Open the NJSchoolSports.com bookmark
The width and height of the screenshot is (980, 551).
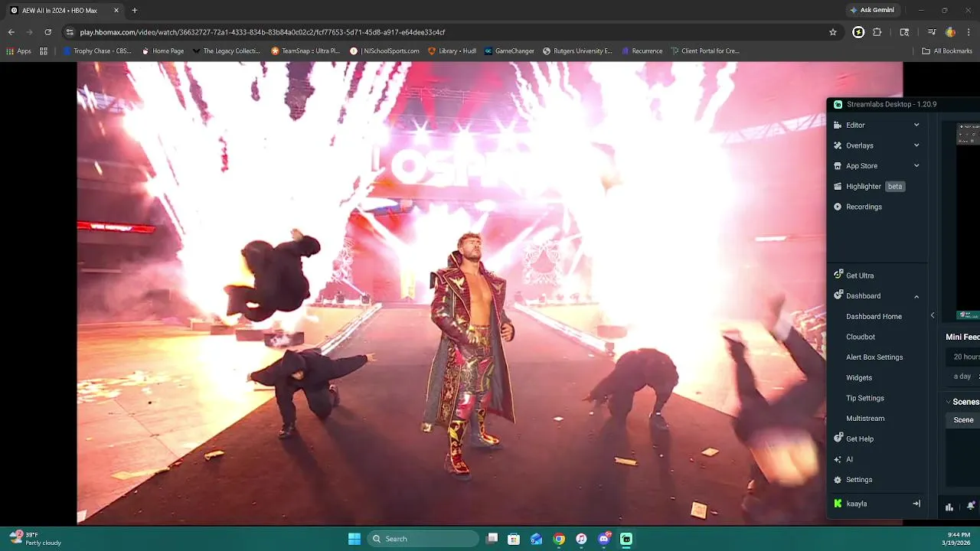pyautogui.click(x=385, y=51)
